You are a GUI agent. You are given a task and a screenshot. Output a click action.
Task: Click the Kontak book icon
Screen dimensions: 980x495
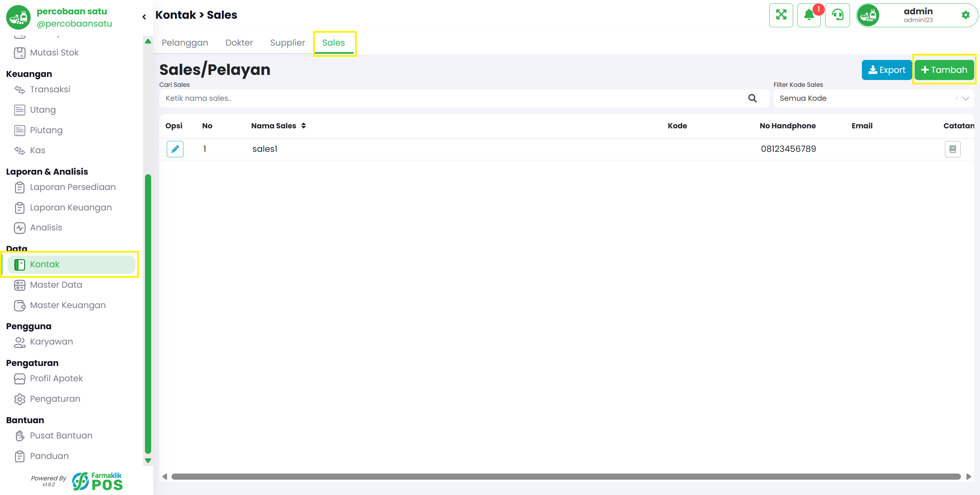click(20, 265)
